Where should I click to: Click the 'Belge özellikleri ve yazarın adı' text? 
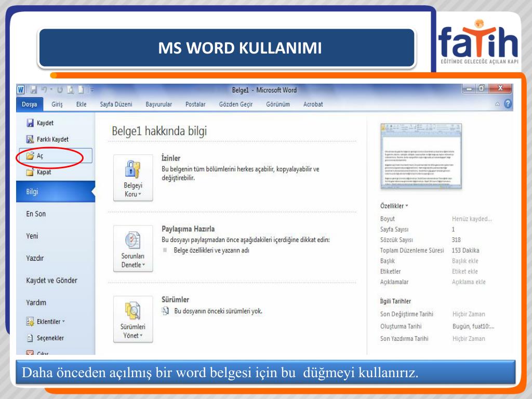point(211,250)
